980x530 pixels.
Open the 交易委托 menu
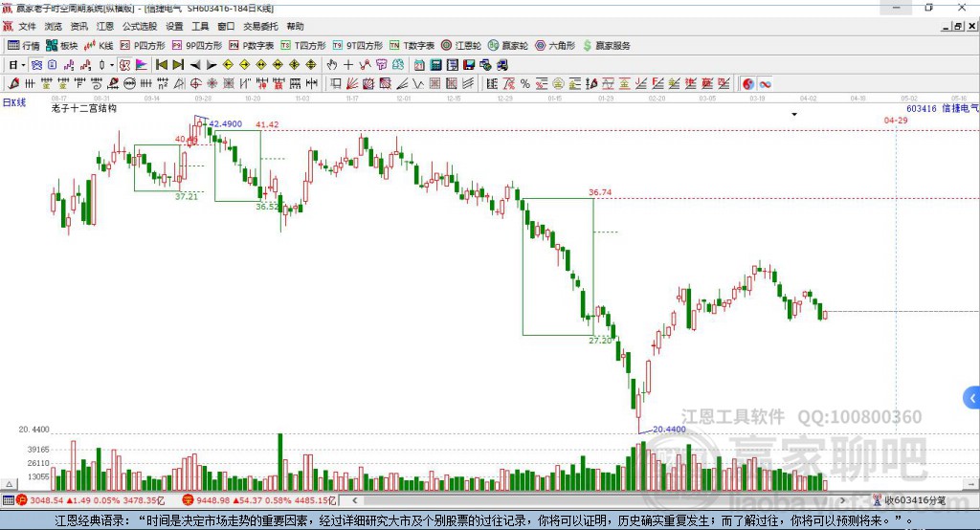coord(260,26)
